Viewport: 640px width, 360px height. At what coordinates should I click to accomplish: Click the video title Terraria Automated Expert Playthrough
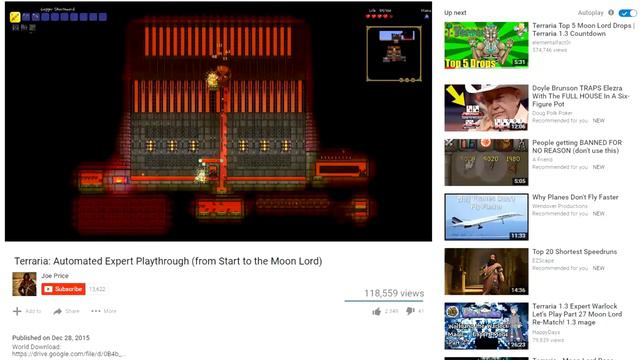click(168, 261)
